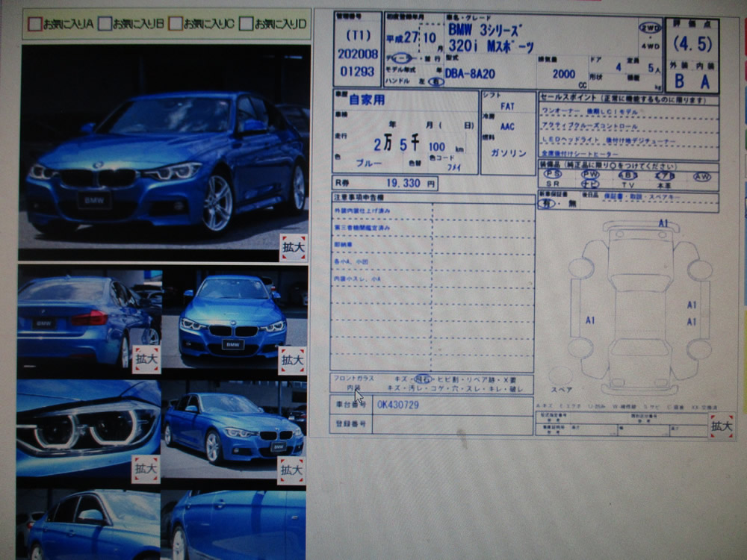The width and height of the screenshot is (747, 560).
Task: Click the BMW 3シリーズ model name
Action: (484, 30)
